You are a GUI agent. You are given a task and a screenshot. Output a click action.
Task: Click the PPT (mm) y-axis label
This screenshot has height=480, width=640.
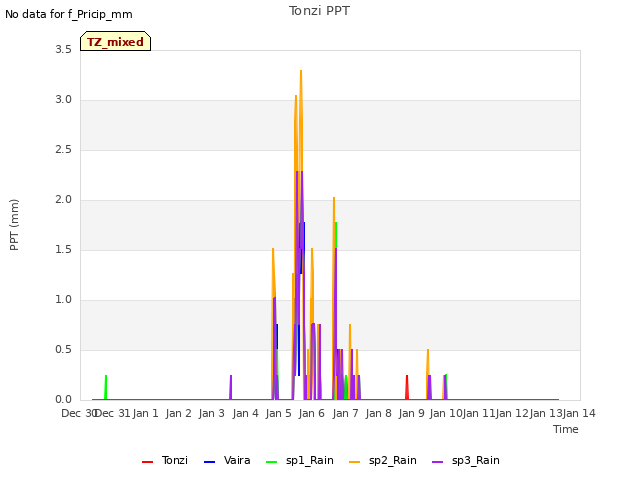click(x=14, y=225)
